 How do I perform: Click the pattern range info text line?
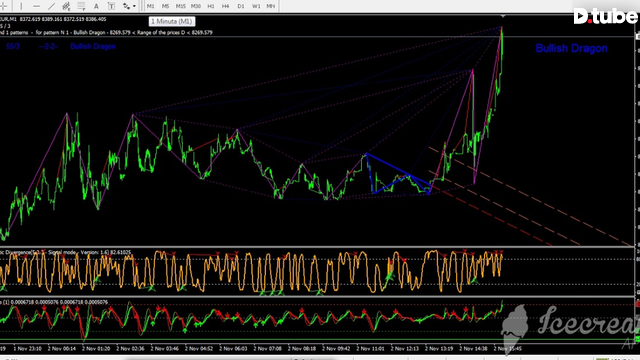[x=107, y=32]
